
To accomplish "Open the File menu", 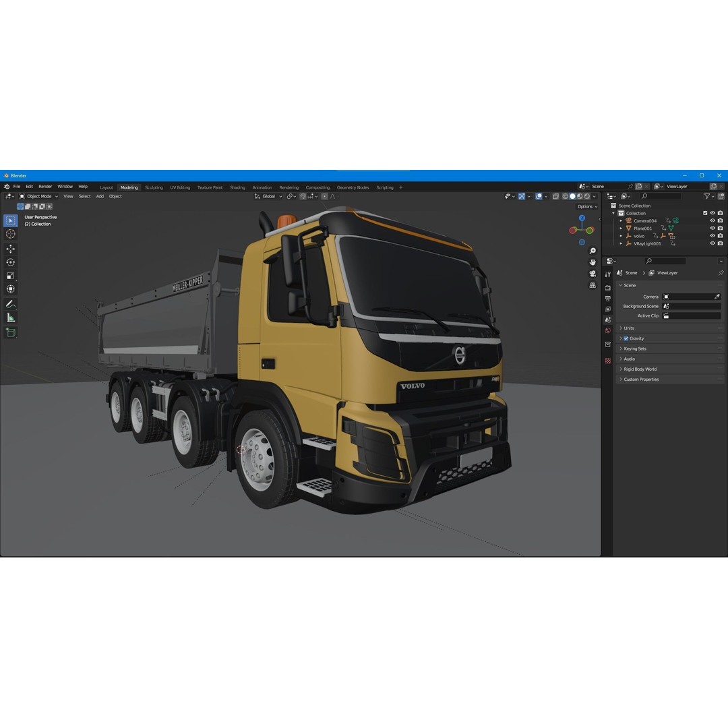I will 17,187.
